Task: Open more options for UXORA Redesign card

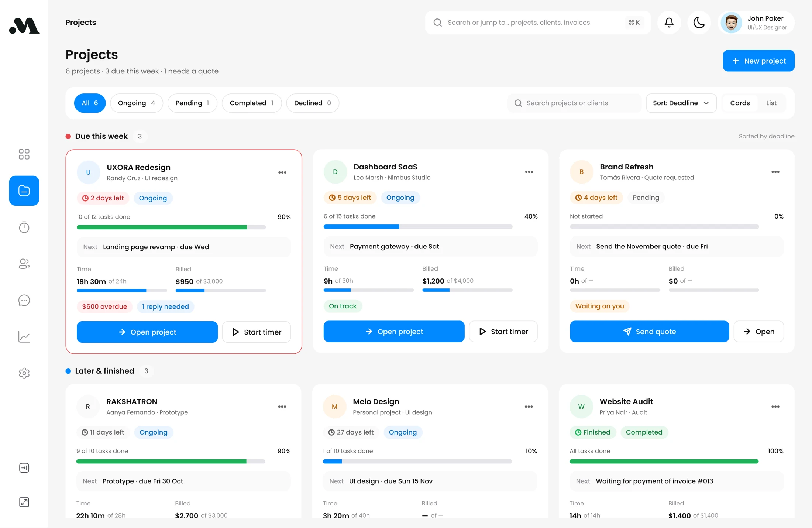Action: pyautogui.click(x=282, y=172)
